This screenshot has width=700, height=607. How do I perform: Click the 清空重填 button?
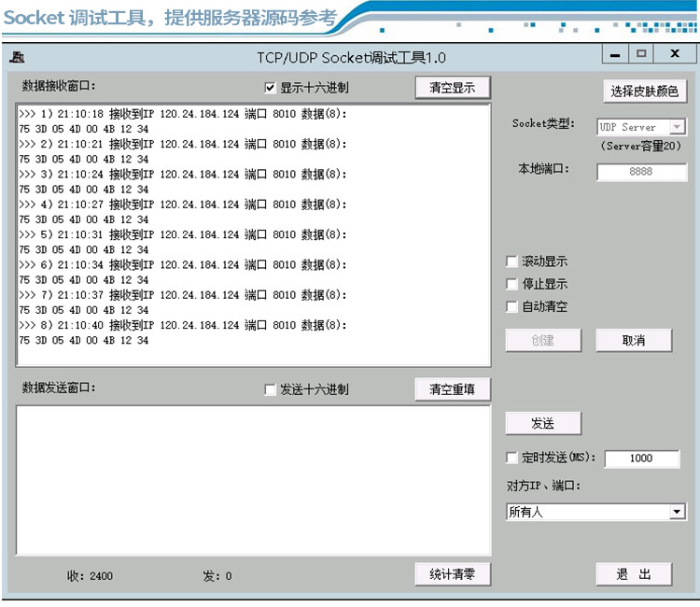point(453,389)
